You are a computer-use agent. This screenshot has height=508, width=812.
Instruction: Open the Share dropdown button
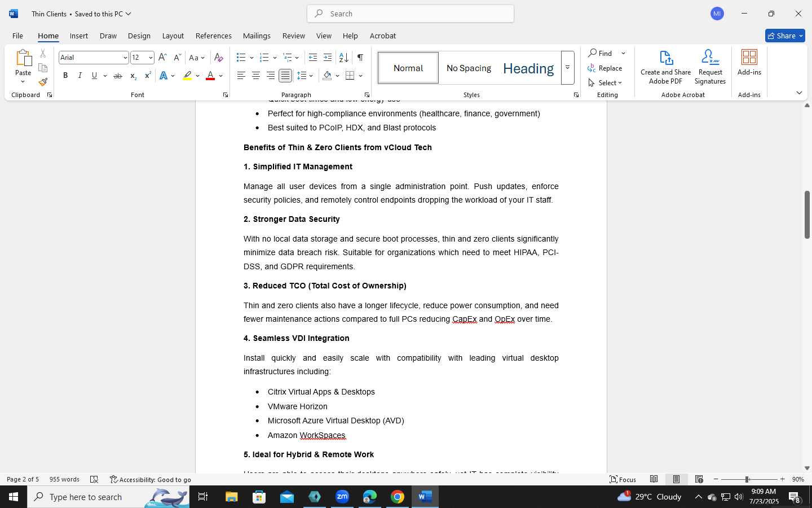coord(785,36)
